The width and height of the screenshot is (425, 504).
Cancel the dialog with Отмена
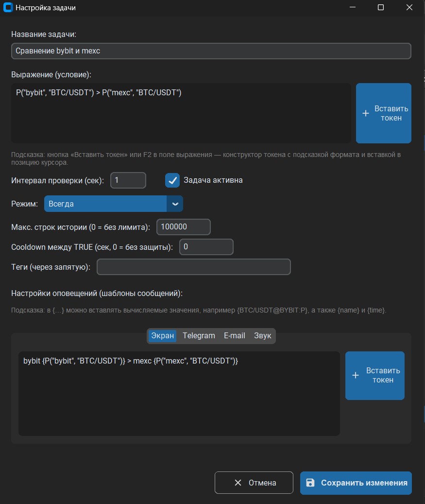coord(254,483)
